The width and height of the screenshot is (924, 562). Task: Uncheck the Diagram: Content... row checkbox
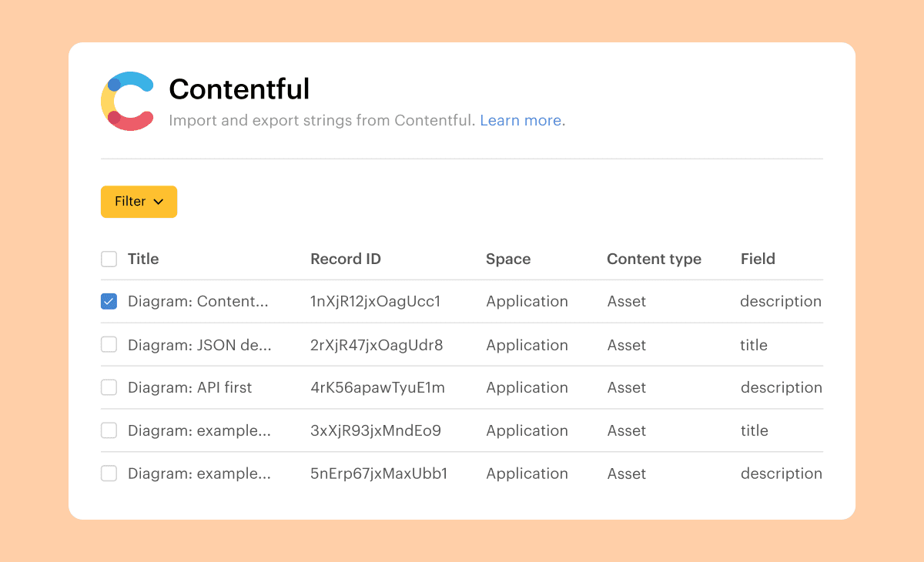click(109, 302)
